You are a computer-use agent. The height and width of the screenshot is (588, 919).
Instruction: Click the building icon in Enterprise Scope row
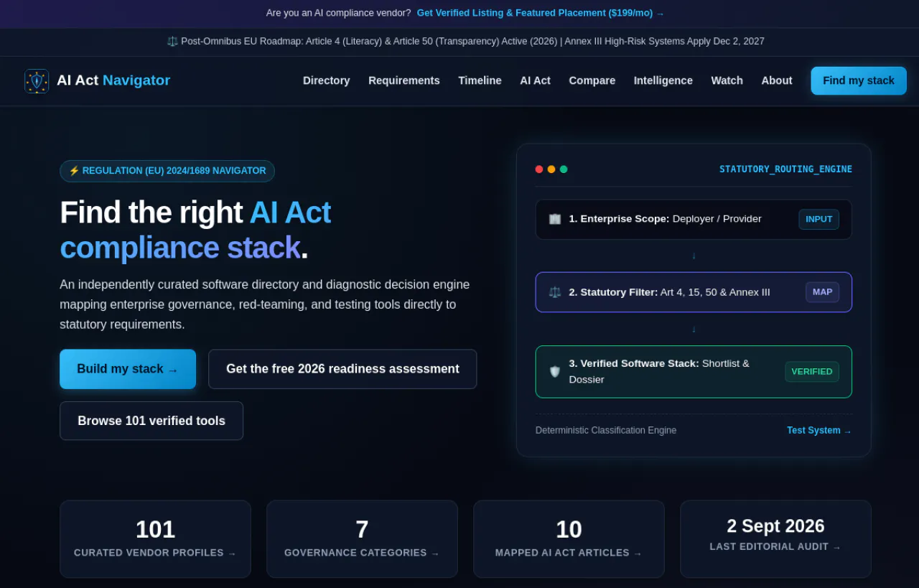555,219
